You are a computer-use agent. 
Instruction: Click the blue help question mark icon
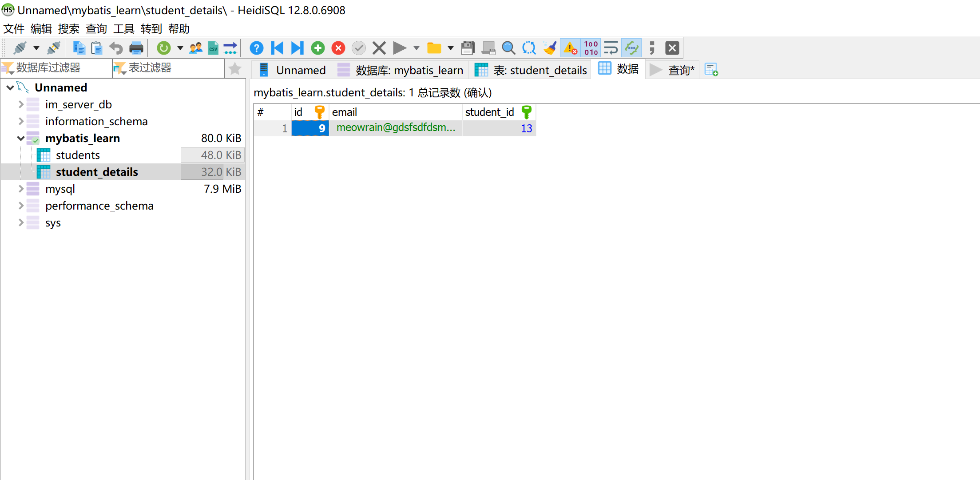pyautogui.click(x=256, y=48)
